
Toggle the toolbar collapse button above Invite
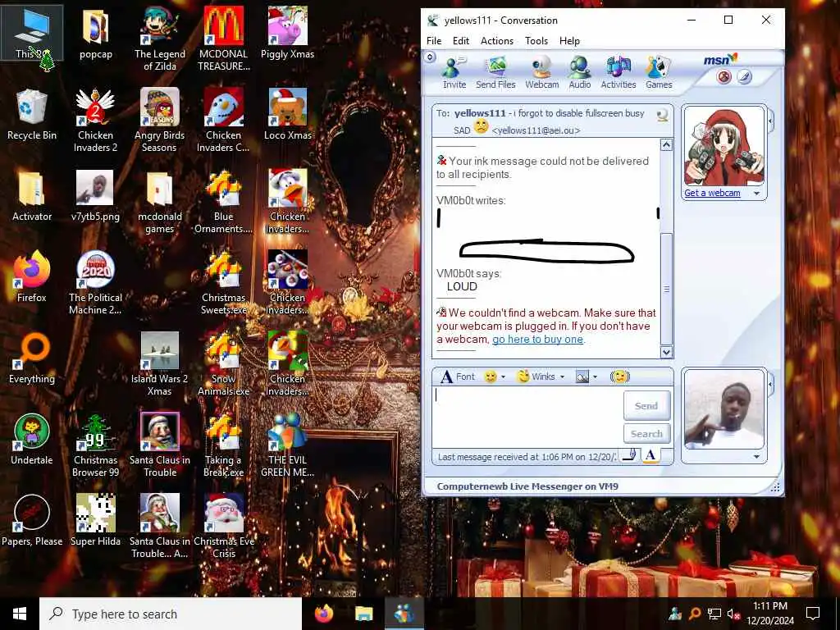click(430, 57)
